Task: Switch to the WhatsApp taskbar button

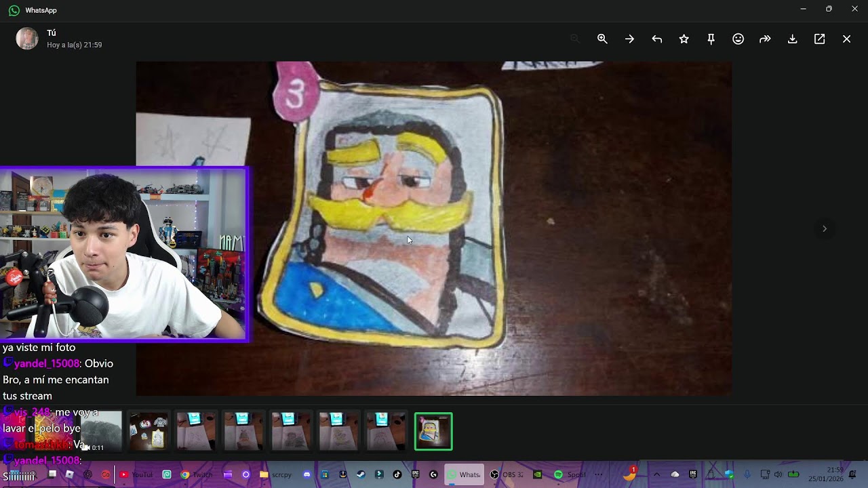Action: 465,474
